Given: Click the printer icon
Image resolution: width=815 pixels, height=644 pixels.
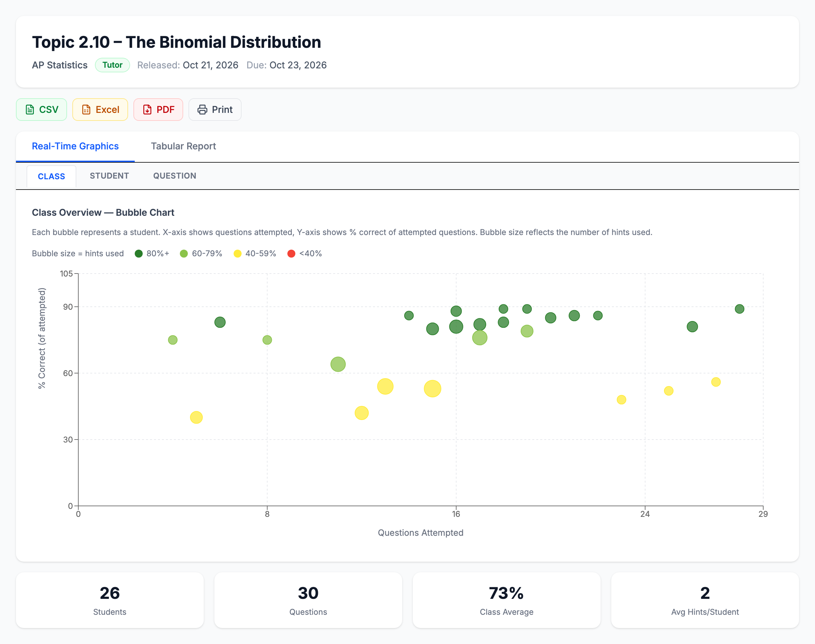Looking at the screenshot, I should pos(202,110).
